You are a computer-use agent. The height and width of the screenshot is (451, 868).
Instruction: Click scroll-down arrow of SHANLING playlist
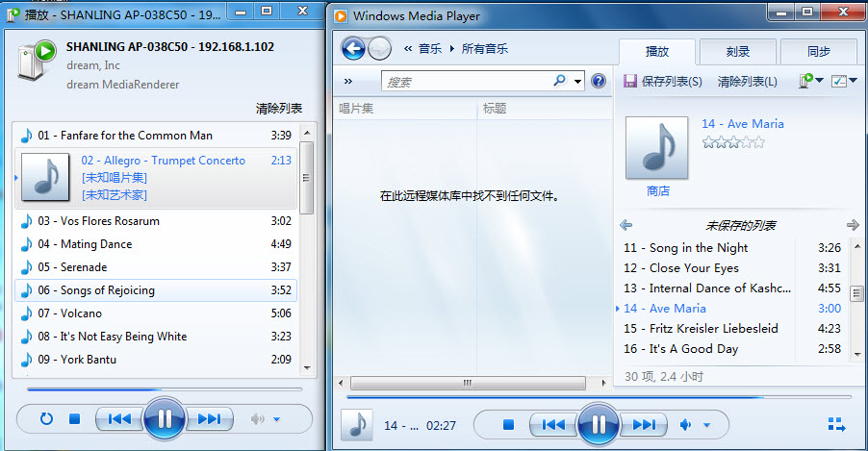tap(307, 368)
